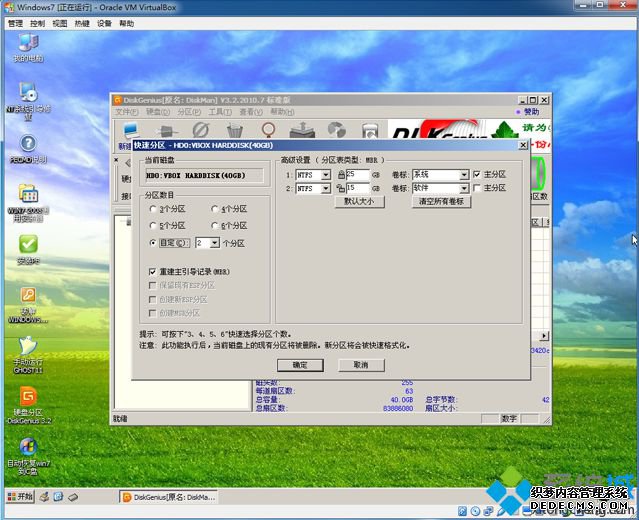
Task: Open partition 1 NTFS file system dropdown
Action: (325, 175)
